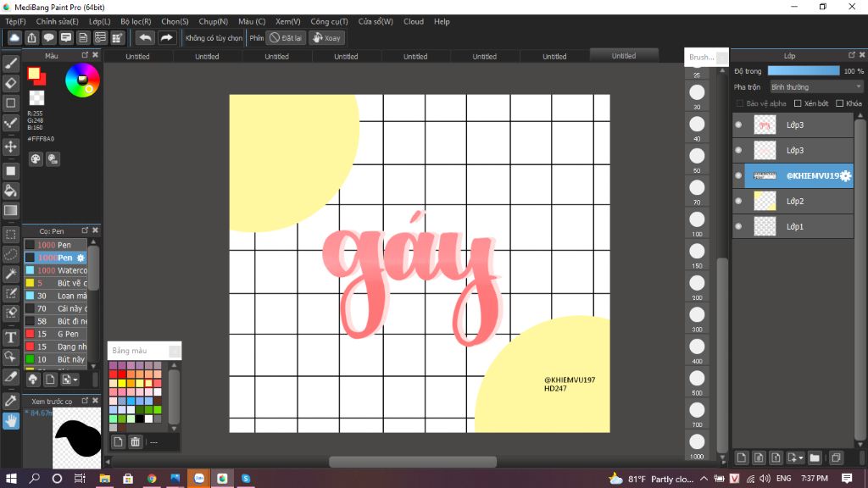Add a new color in Bảng màu panel
This screenshot has width=868, height=488.
(x=118, y=441)
